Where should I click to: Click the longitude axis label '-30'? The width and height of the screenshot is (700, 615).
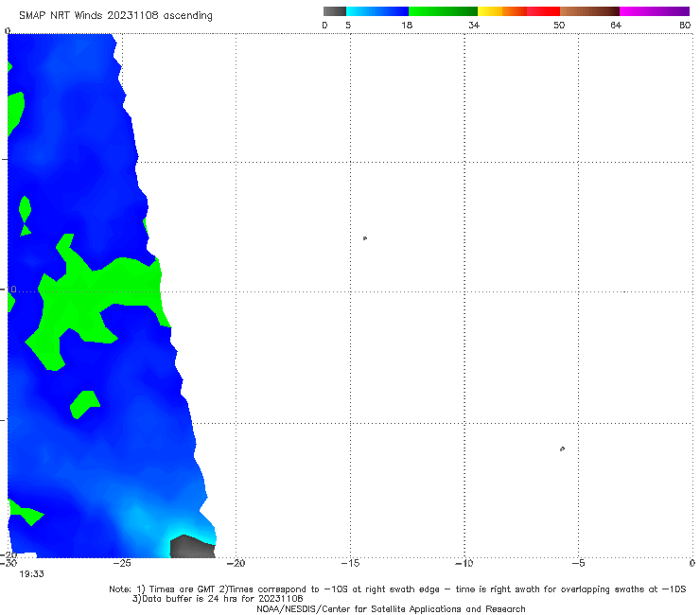coord(9,564)
